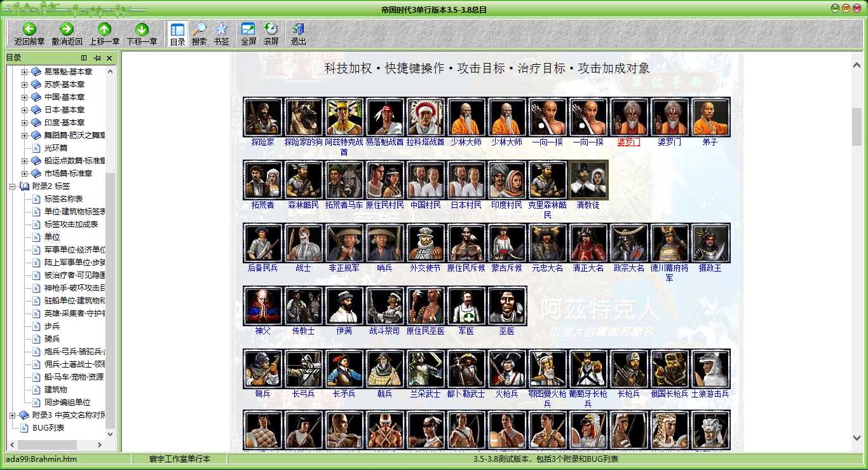Screen dimensions: 868x470
Task: Switch to 全屏 fullscreen mode
Action: tap(248, 34)
